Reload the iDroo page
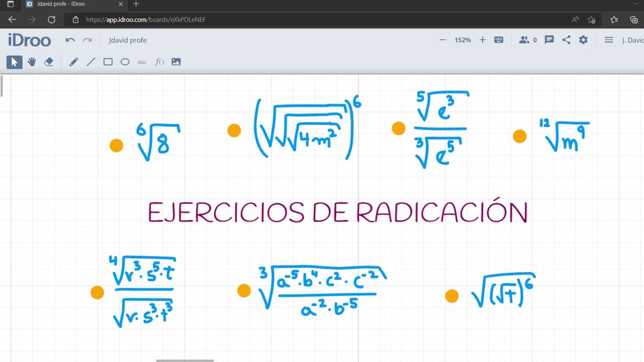 (x=51, y=20)
